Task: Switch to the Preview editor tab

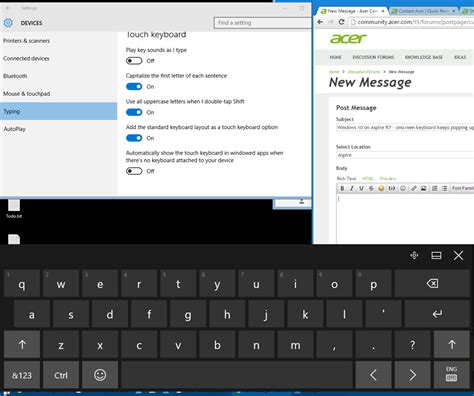Action: tap(388, 178)
